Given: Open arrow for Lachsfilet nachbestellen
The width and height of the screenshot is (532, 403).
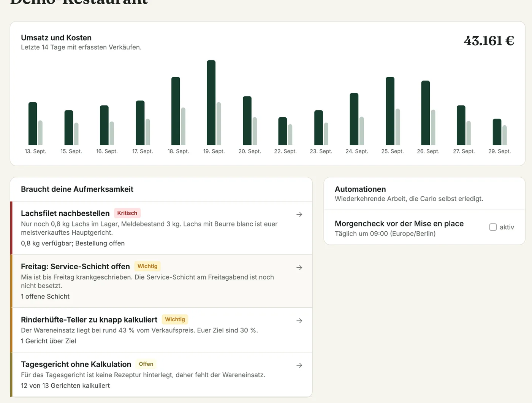Looking at the screenshot, I should coord(299,215).
